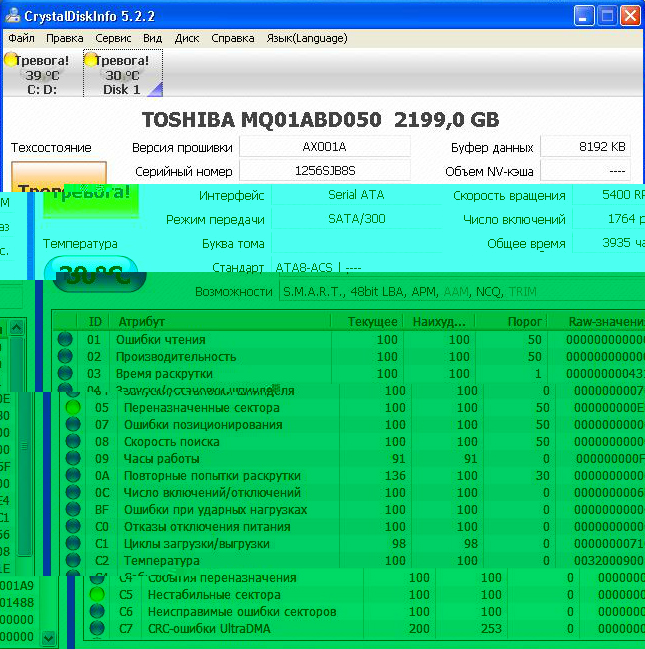Select attribute Число включений/отключений
The height and width of the screenshot is (649, 645).
212,493
